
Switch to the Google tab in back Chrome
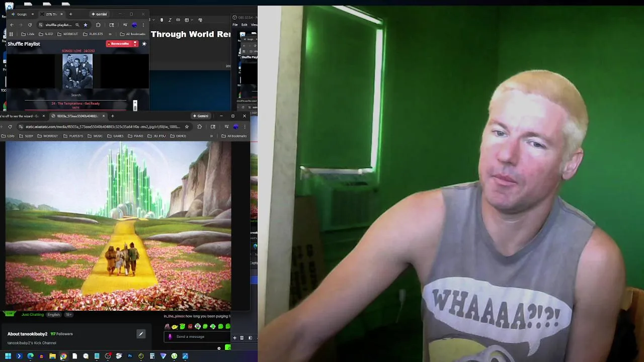(22, 14)
